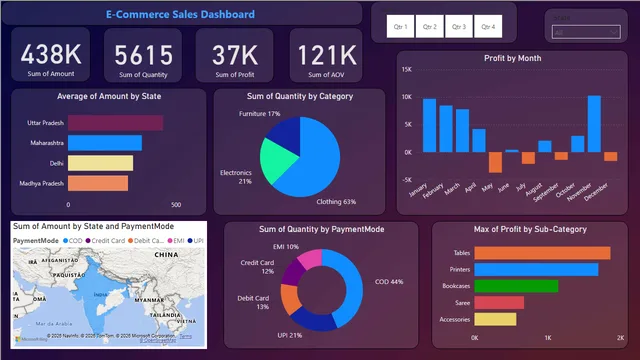Select the tall November profit column
640x360 pixels.
(594, 124)
